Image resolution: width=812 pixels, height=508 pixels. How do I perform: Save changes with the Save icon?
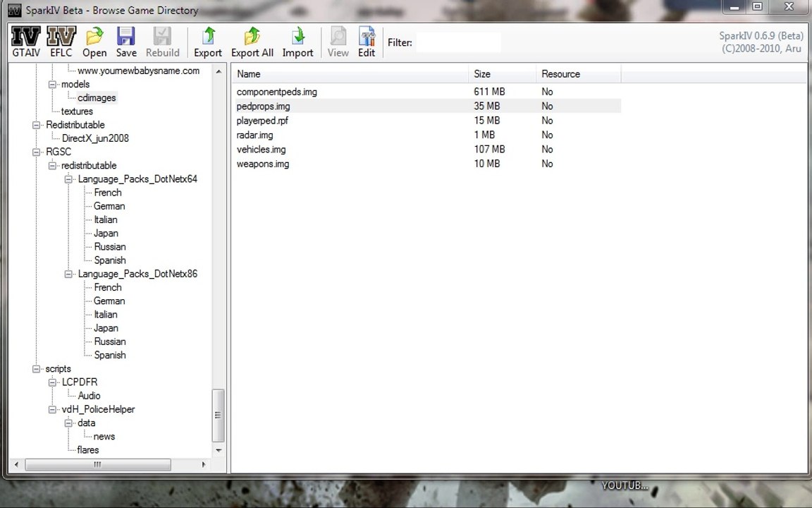click(x=126, y=42)
